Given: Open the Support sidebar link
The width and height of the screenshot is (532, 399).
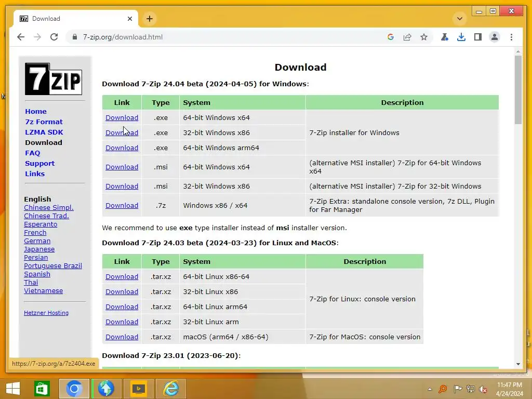Looking at the screenshot, I should (x=39, y=164).
